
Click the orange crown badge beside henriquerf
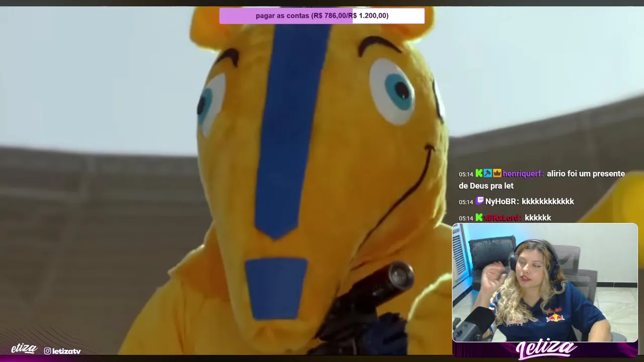coord(497,173)
